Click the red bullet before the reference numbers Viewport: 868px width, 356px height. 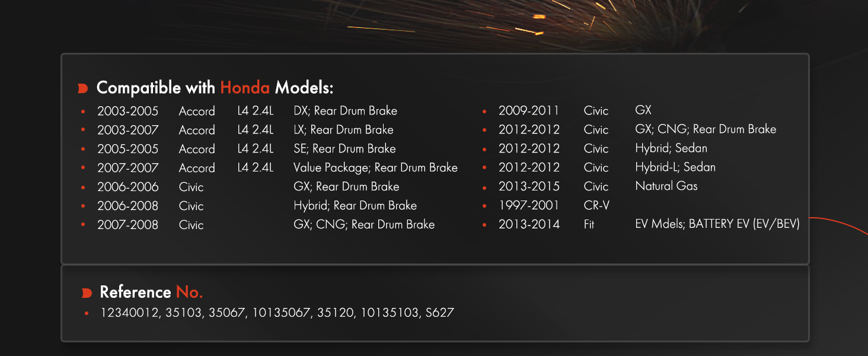click(x=87, y=313)
